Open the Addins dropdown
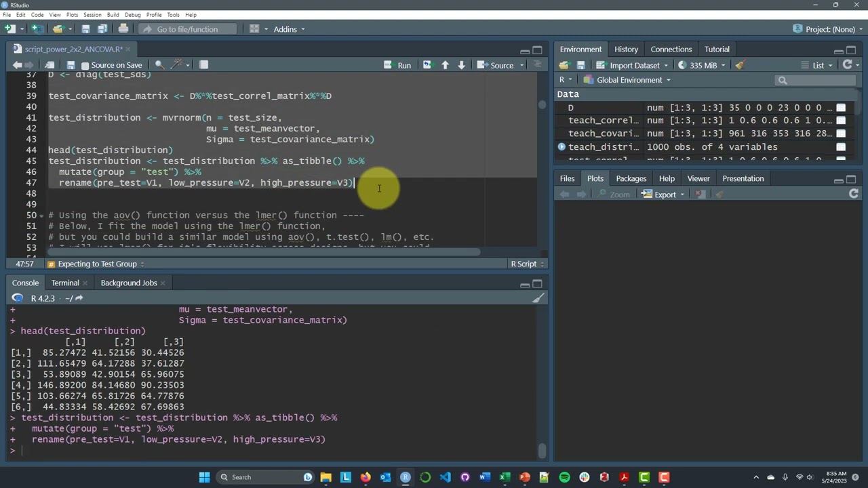 pos(289,29)
